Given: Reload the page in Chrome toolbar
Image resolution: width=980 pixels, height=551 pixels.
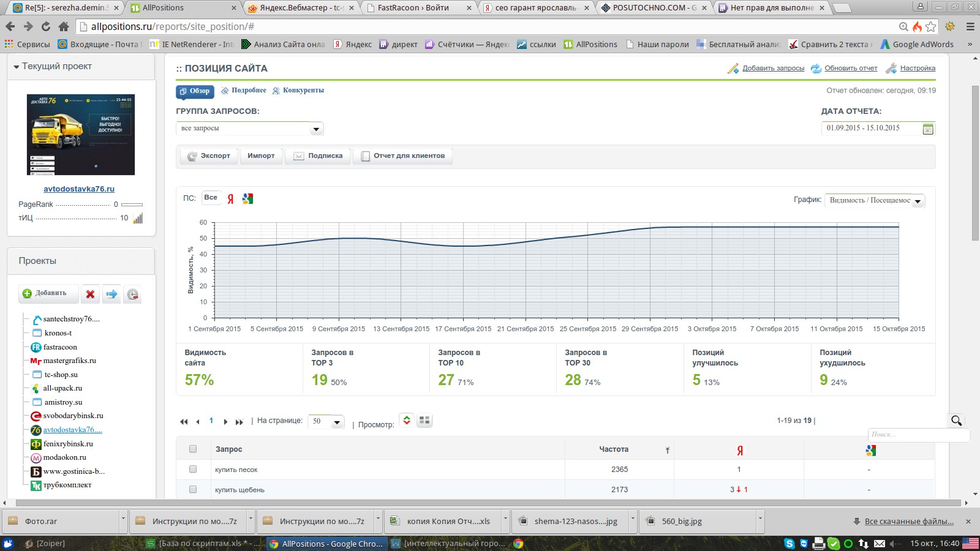Looking at the screenshot, I should tap(46, 26).
